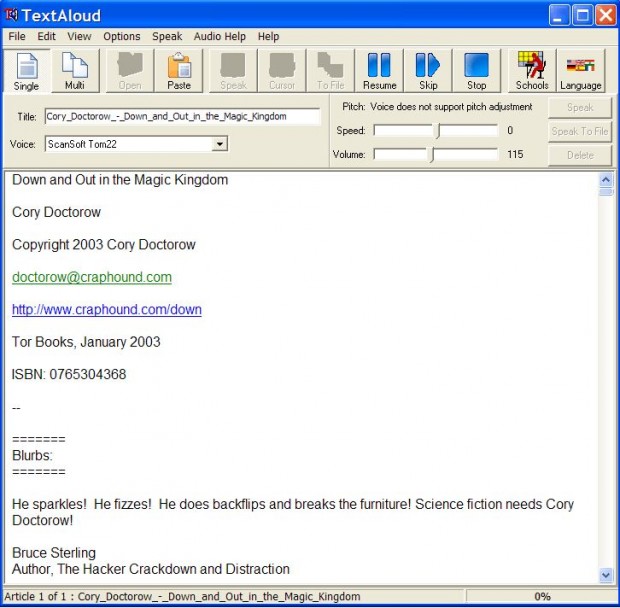620x608 pixels.
Task: Click the 'ISBN: 0765304368' line
Action: [69, 374]
